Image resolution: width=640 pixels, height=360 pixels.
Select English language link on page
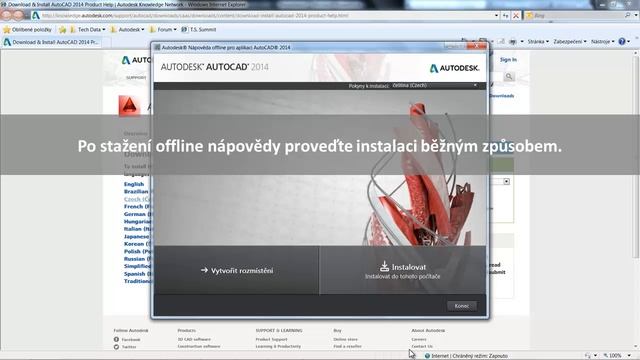(x=134, y=184)
